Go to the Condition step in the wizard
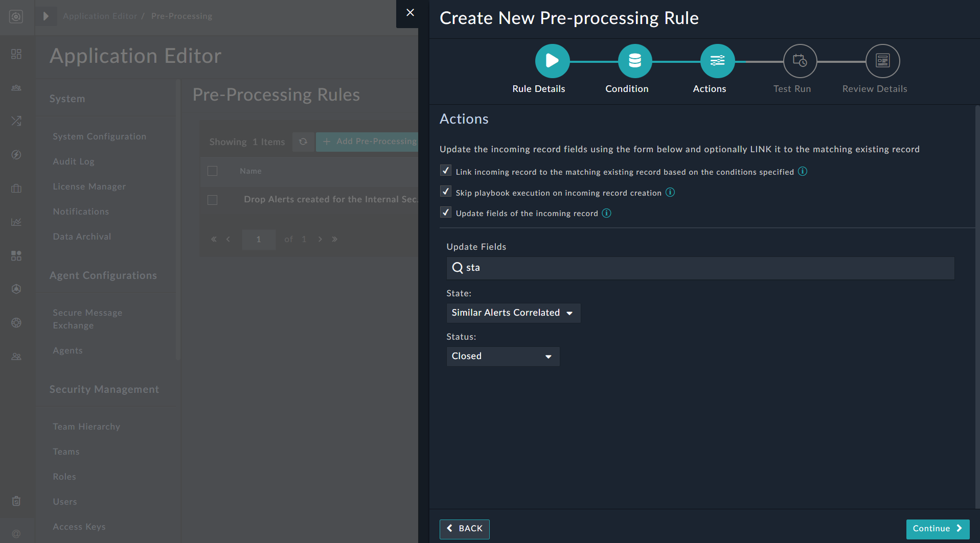The image size is (980, 543). [634, 60]
